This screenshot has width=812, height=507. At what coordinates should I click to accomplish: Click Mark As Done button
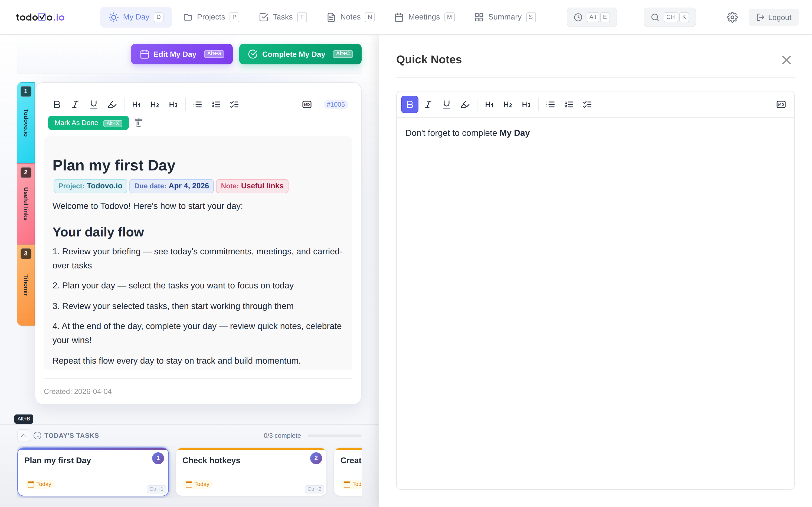tap(88, 123)
